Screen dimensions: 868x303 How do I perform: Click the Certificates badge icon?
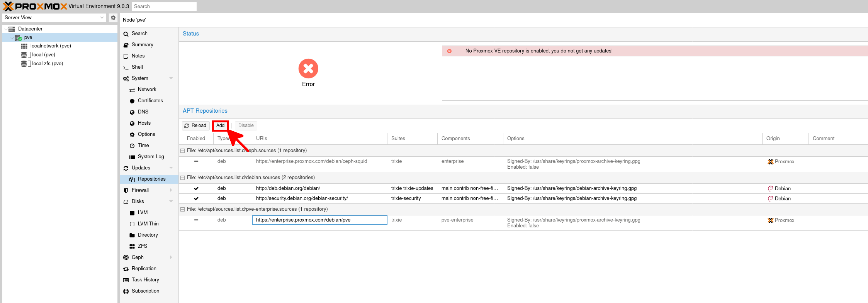pyautogui.click(x=132, y=101)
